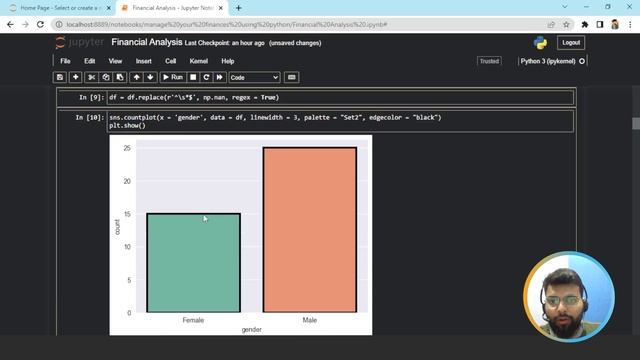Go back in browser history
The height and width of the screenshot is (360, 640).
(x=10, y=24)
